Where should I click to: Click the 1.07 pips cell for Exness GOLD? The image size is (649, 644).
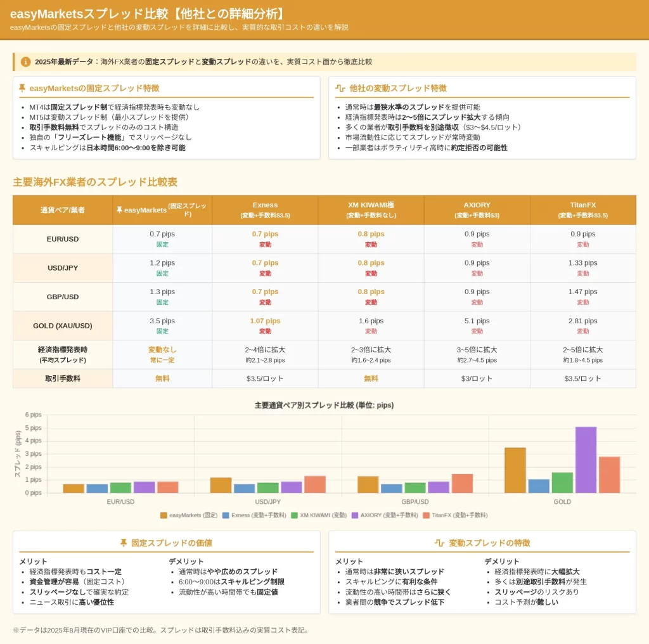(x=266, y=326)
